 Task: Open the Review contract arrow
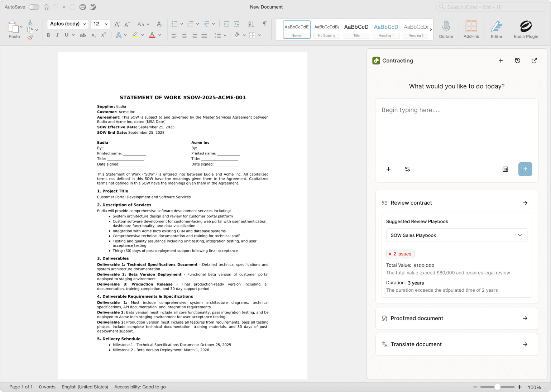click(525, 203)
